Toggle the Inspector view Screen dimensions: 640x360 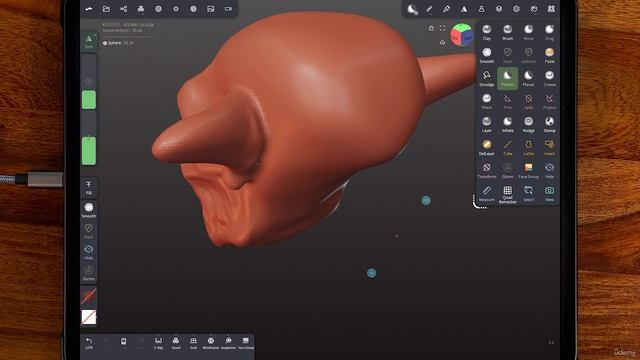click(228, 343)
